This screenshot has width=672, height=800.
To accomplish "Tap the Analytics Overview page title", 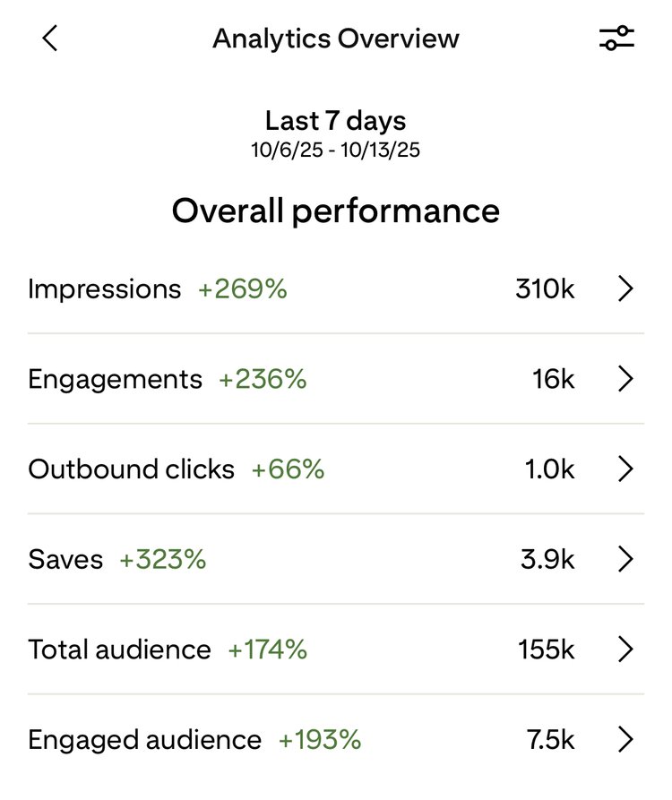I will click(x=335, y=39).
